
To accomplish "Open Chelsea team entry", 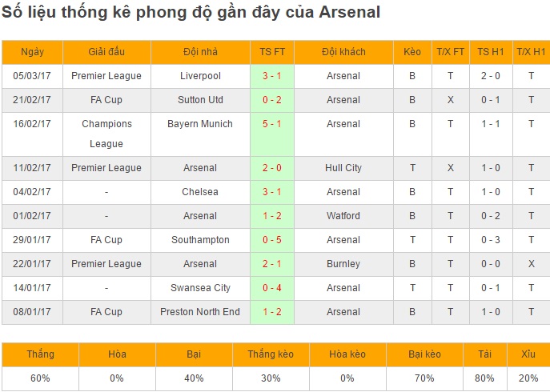I will click(200, 192).
